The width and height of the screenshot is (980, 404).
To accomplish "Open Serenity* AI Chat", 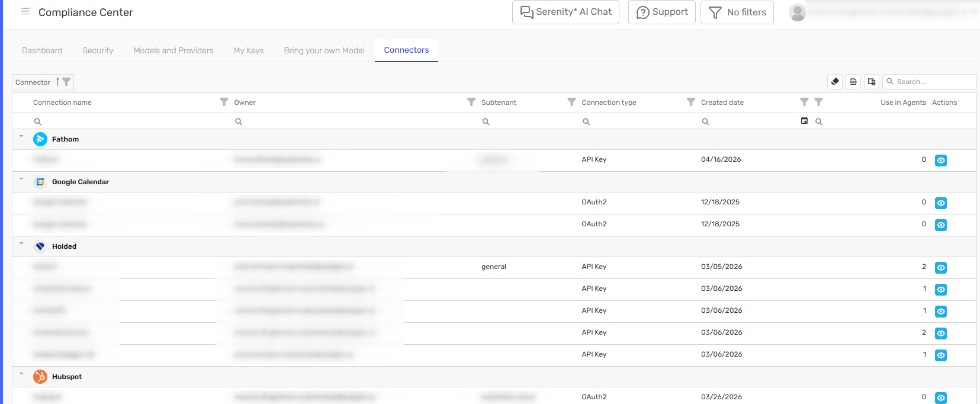I will [565, 12].
